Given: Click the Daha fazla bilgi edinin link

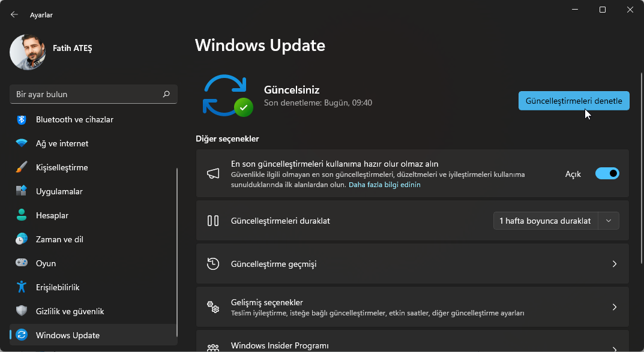Looking at the screenshot, I should 384,185.
